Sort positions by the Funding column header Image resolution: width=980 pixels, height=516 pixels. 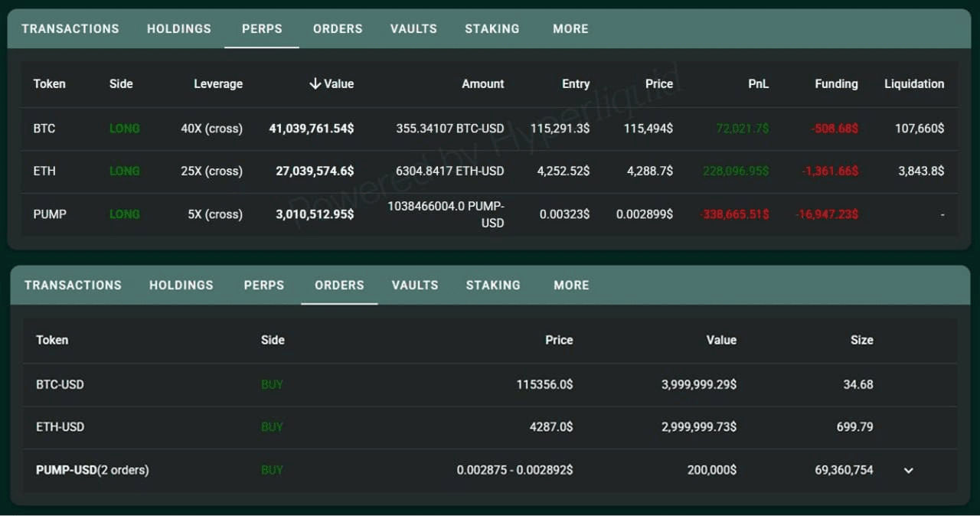click(836, 84)
